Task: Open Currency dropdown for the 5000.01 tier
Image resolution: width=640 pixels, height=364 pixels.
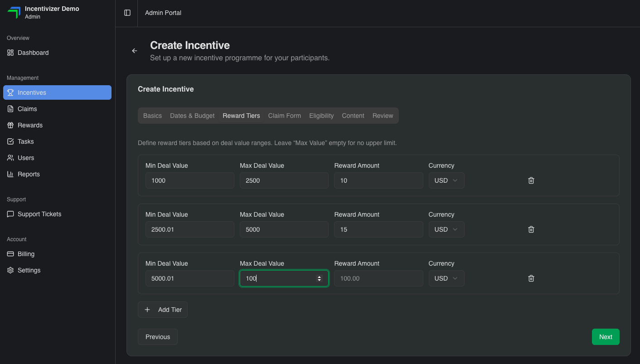Action: (x=446, y=278)
